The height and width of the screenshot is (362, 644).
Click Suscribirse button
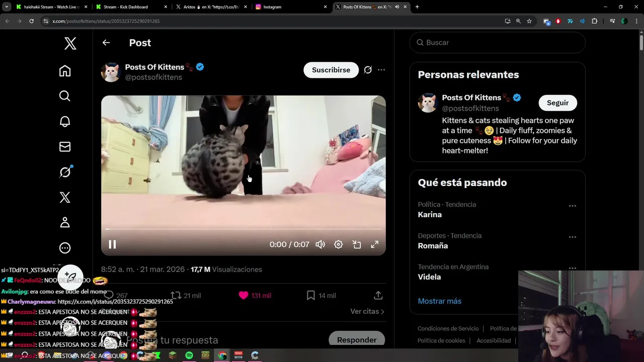pyautogui.click(x=331, y=70)
